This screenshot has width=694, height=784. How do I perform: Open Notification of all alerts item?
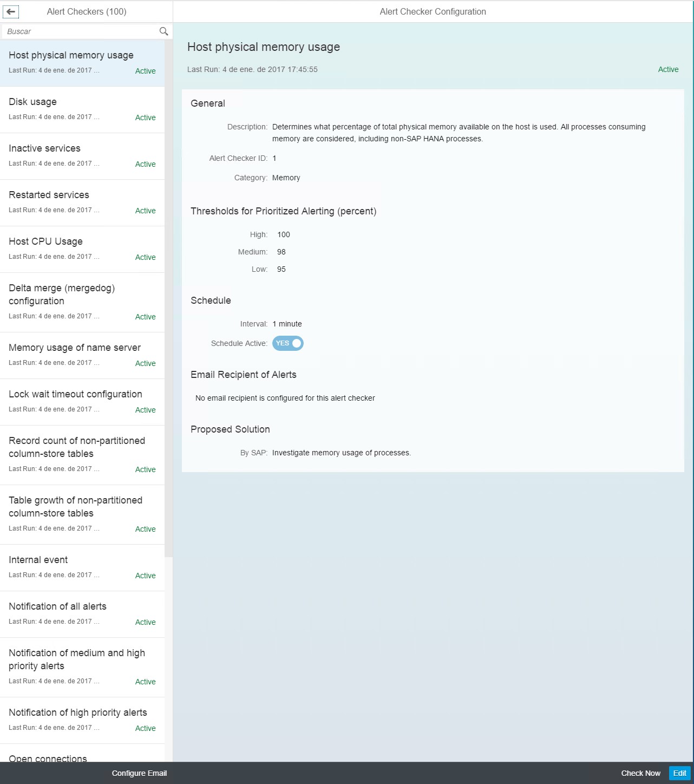pos(82,614)
